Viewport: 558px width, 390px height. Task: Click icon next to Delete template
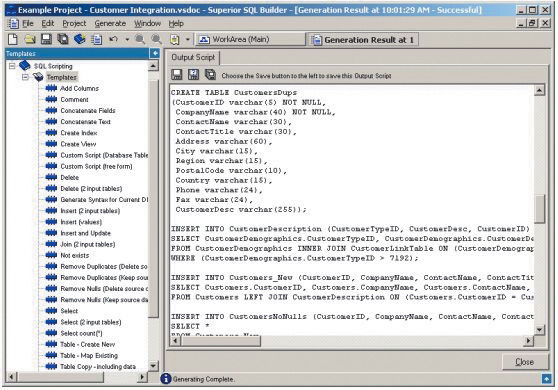pos(51,177)
